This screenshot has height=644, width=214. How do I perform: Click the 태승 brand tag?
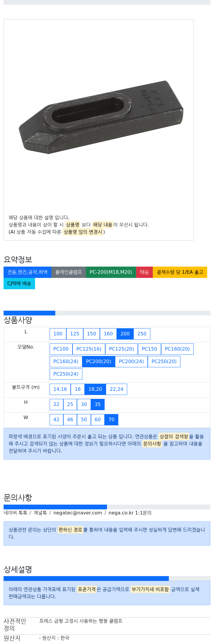tap(144, 272)
